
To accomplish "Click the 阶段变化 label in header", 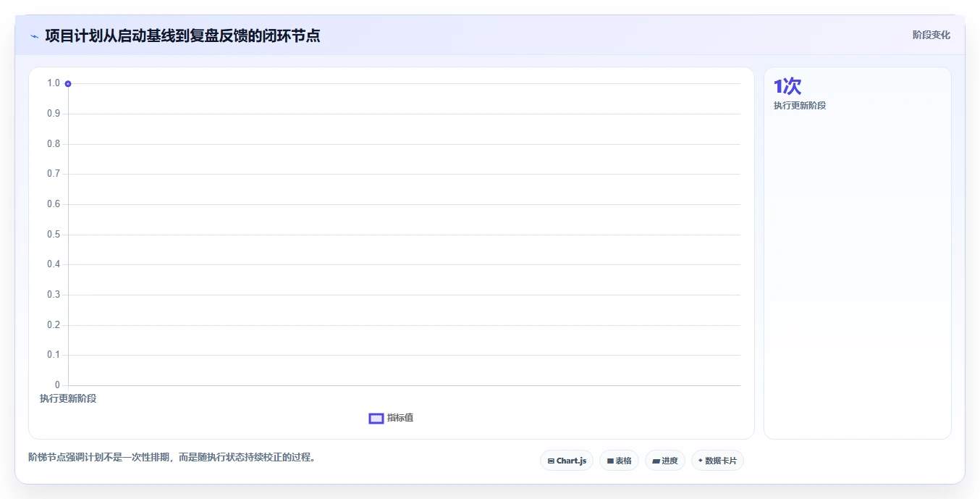I will coord(932,35).
